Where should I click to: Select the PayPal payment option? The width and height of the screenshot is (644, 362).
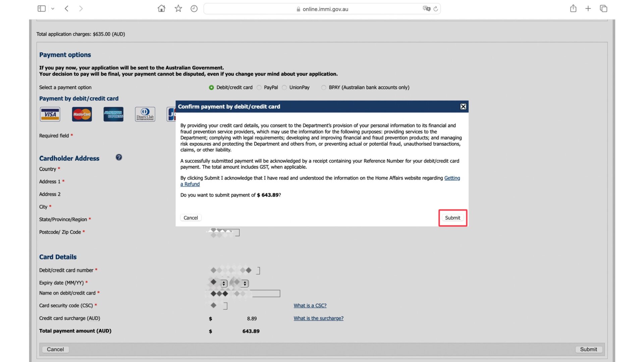pos(259,87)
